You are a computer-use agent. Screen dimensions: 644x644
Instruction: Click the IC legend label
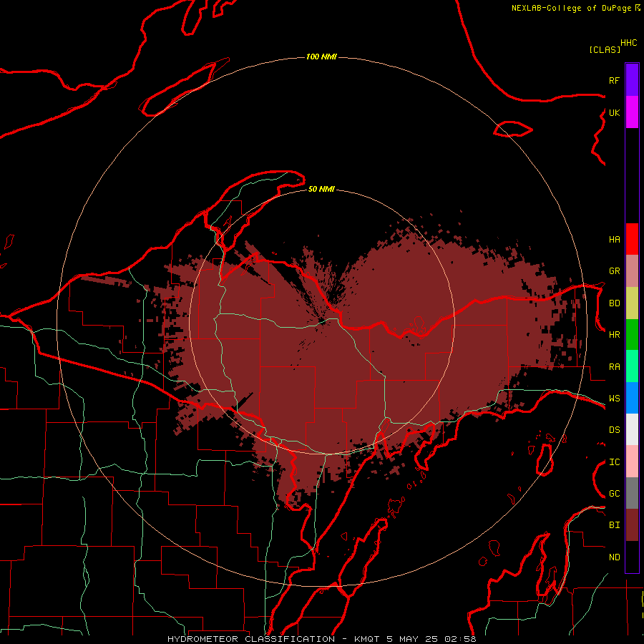[x=614, y=462]
